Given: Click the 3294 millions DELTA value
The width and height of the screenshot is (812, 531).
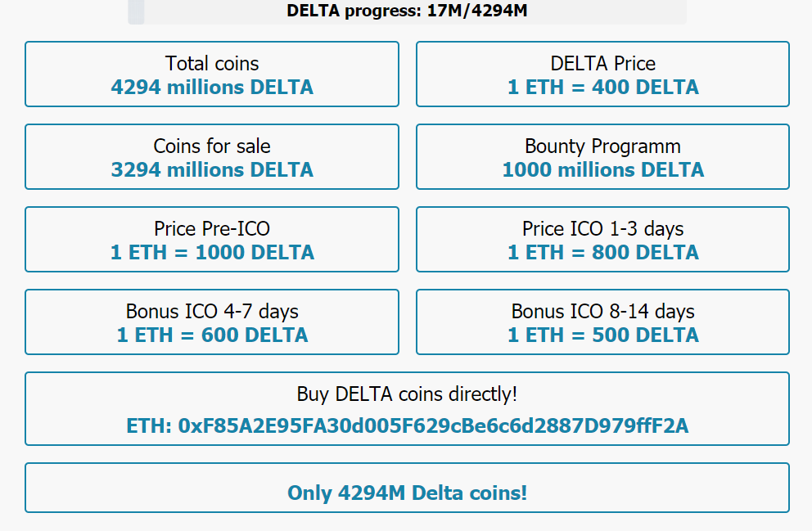Looking at the screenshot, I should (x=212, y=169).
